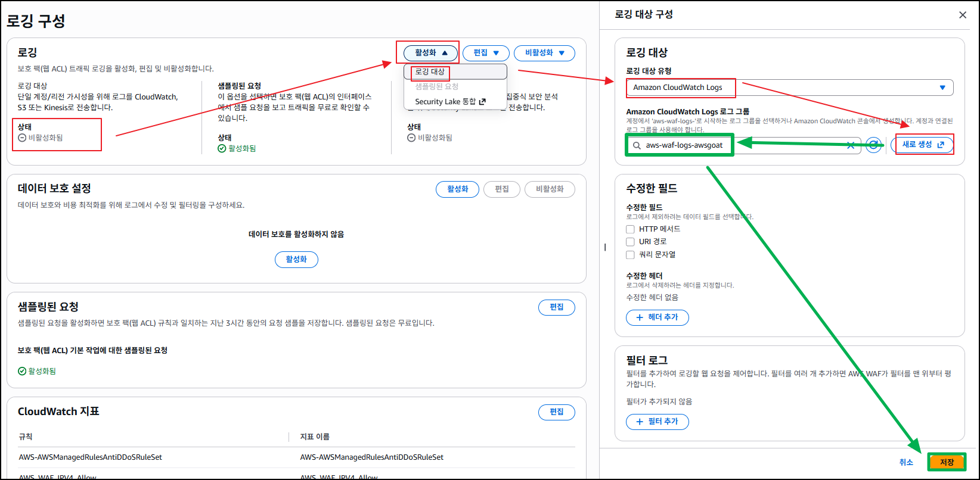Expand the 로깅 대상 유형 combo box
This screenshot has height=480, width=980.
tap(790, 88)
